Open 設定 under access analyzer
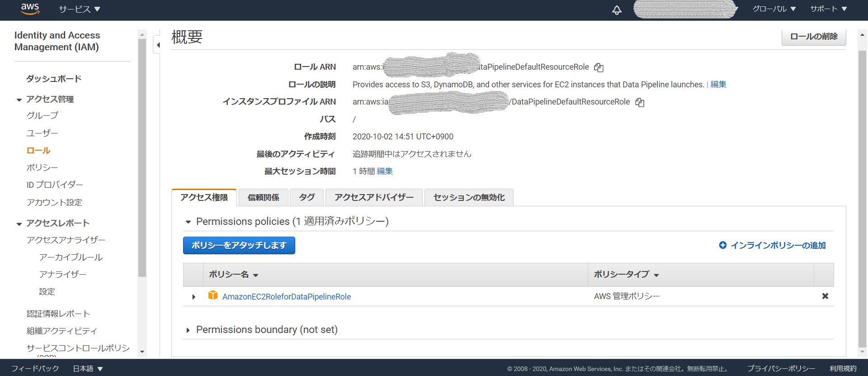This screenshot has height=376, width=868. point(47,292)
